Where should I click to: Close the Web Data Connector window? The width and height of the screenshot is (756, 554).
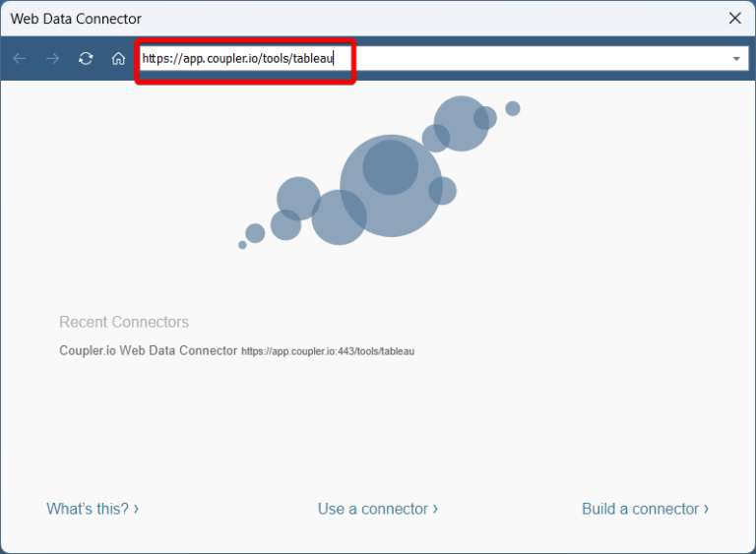[x=734, y=18]
